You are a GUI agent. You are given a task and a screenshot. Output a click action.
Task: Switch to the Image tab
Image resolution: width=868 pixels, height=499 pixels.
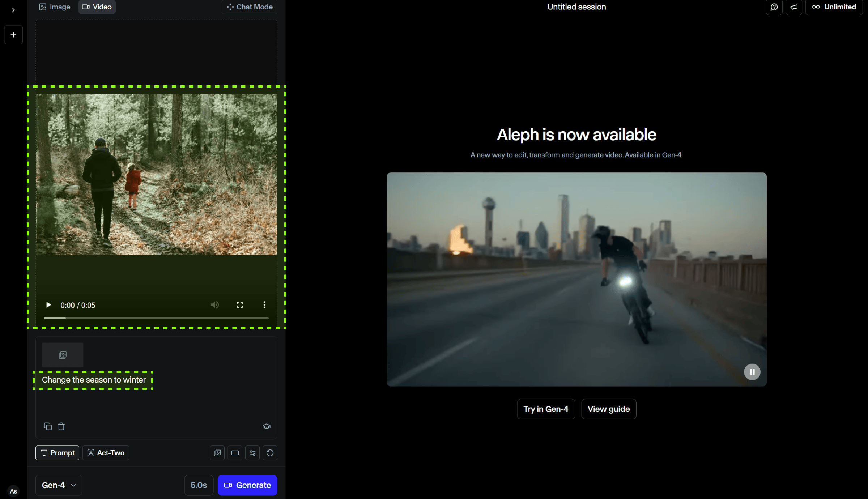[55, 7]
